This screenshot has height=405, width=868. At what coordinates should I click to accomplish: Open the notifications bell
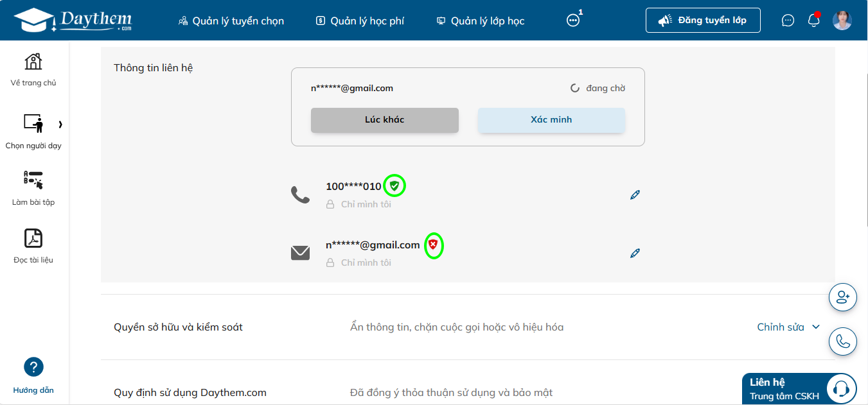point(814,21)
